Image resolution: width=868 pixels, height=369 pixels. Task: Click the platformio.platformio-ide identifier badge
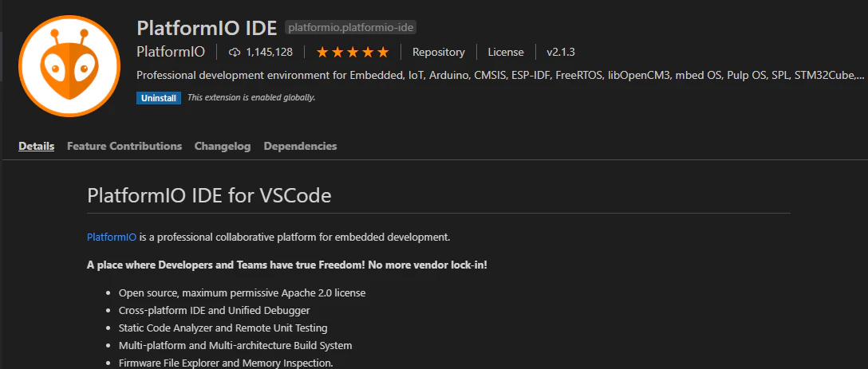tap(350, 26)
